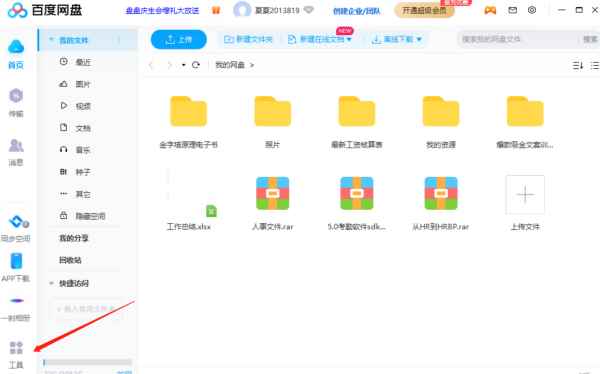Image resolution: width=600 pixels, height=374 pixels.
Task: Click the game controller icon in title bar
Action: [490, 10]
